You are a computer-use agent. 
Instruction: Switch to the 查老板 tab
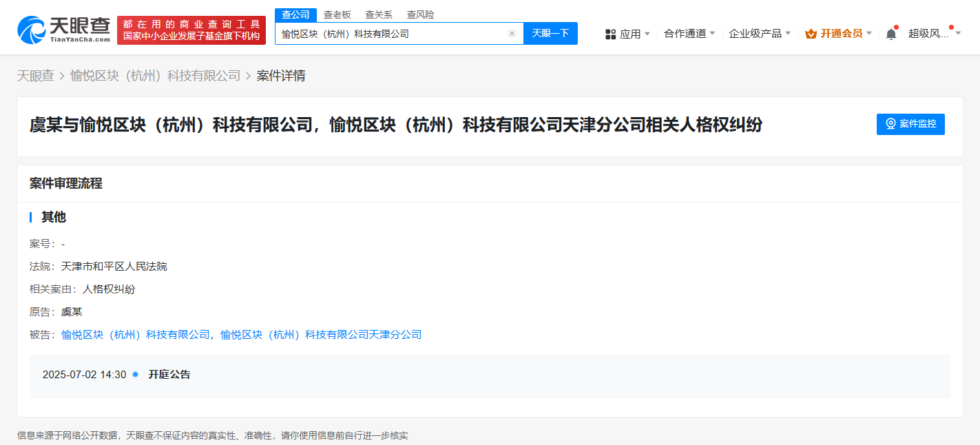337,14
